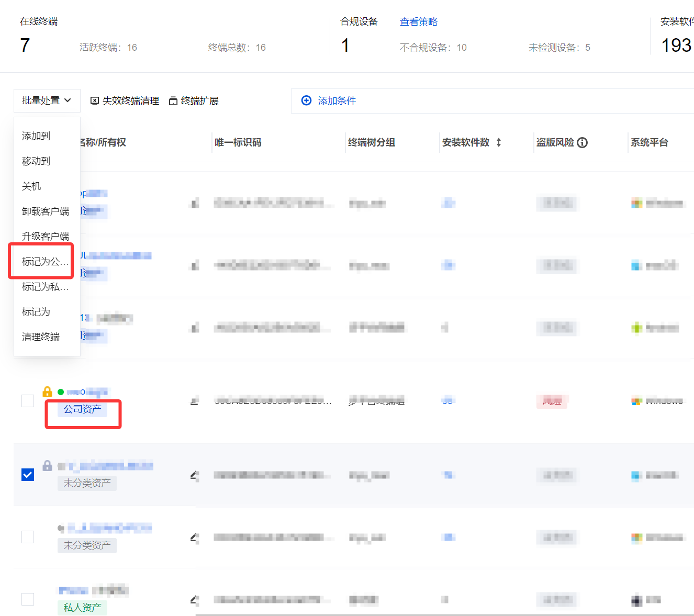Tick the checkbox for the 公司资产 terminal row
The image size is (694, 616).
coord(28,401)
